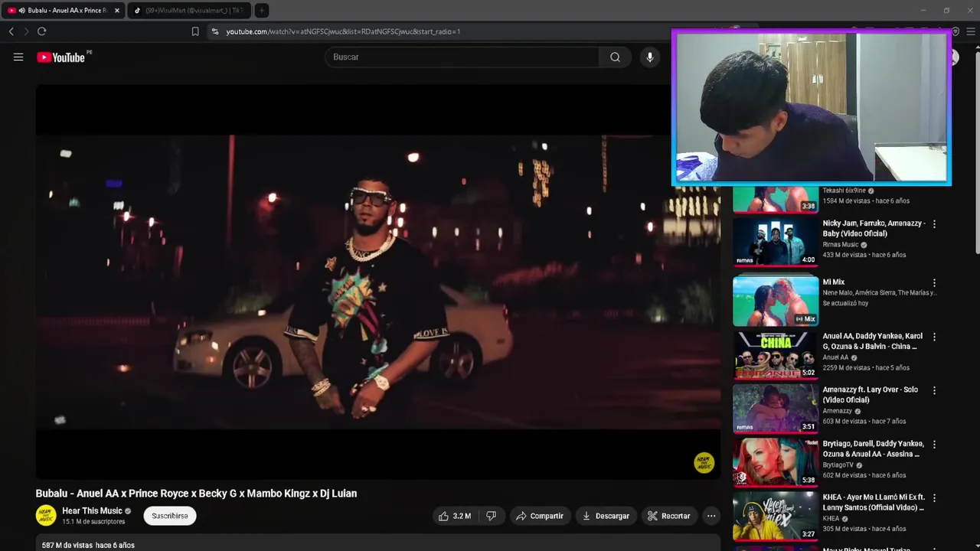
Task: Click '15.1 M de suscriptores' text
Action: point(93,522)
